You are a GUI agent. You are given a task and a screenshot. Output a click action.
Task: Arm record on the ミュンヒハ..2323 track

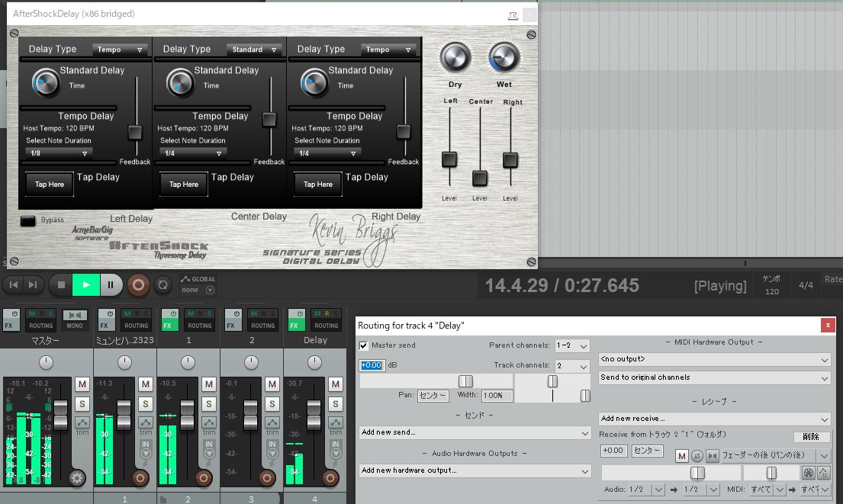coord(140,477)
